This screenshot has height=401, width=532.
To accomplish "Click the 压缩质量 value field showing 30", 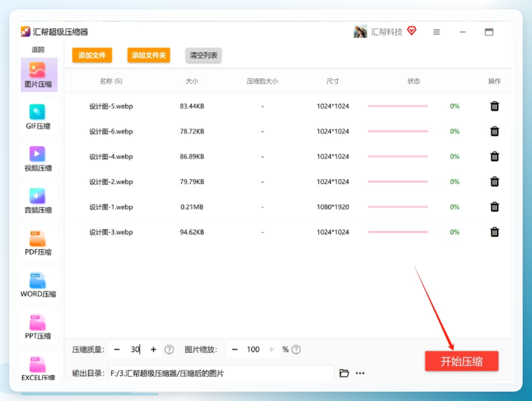I will [x=135, y=349].
